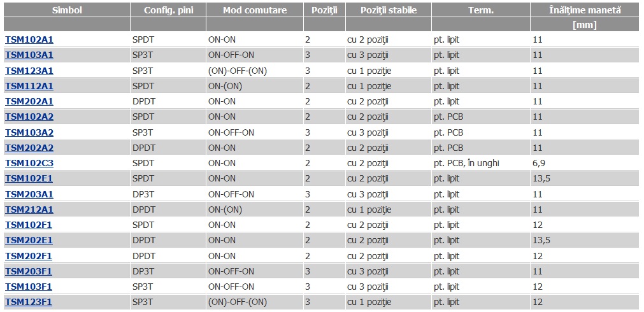The height and width of the screenshot is (312, 644).
Task: Open the TSM202A2 link
Action: pos(29,148)
